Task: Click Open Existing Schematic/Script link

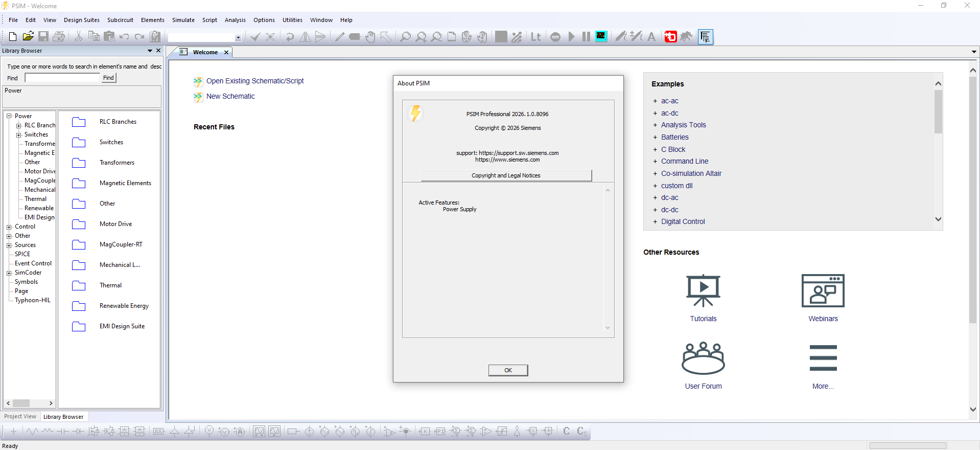Action: pyautogui.click(x=255, y=81)
